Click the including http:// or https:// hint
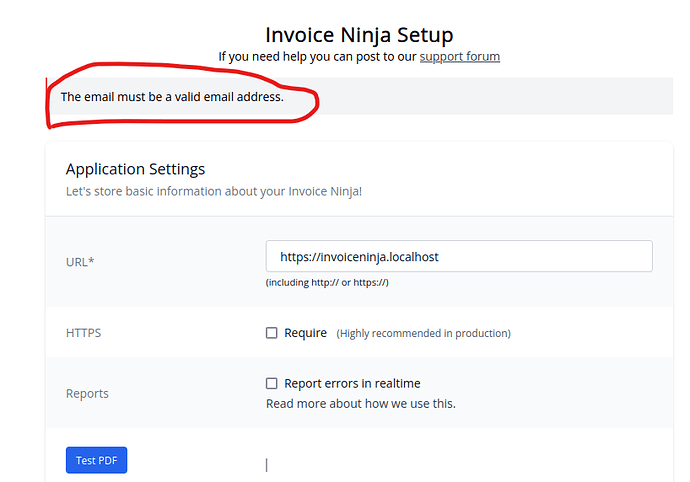The image size is (690, 482). point(327,283)
